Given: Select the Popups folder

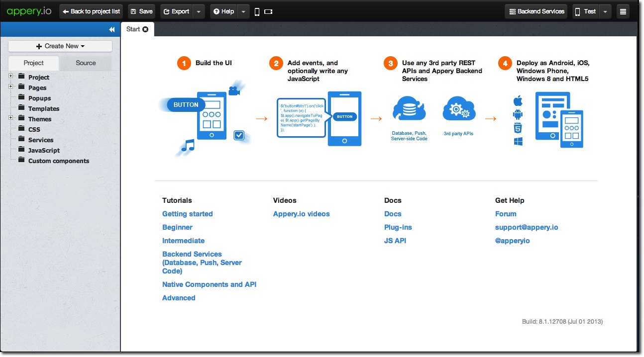Looking at the screenshot, I should pyautogui.click(x=40, y=98).
